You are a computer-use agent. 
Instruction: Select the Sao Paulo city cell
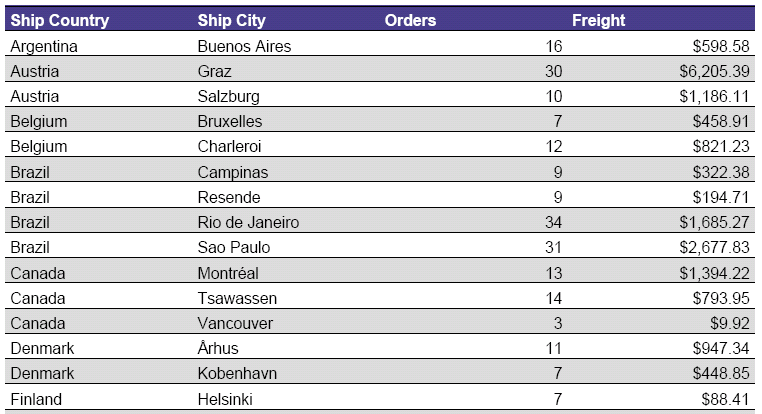click(x=233, y=247)
